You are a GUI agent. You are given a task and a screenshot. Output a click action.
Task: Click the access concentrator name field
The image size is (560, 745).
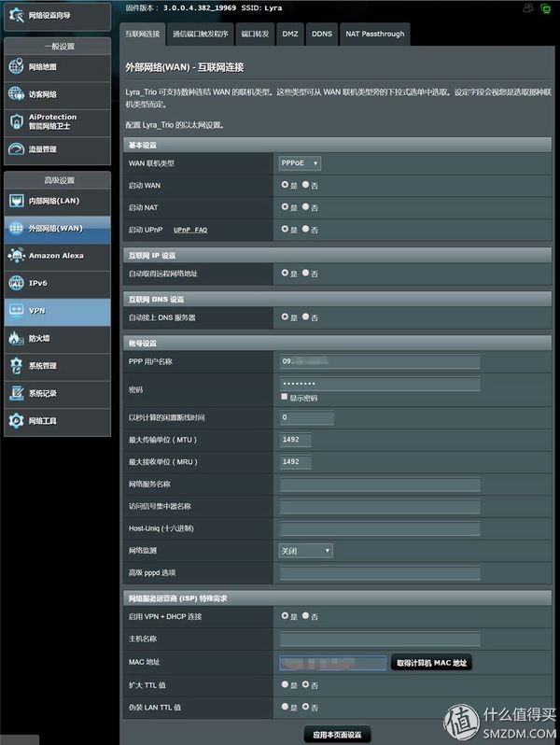tap(380, 507)
